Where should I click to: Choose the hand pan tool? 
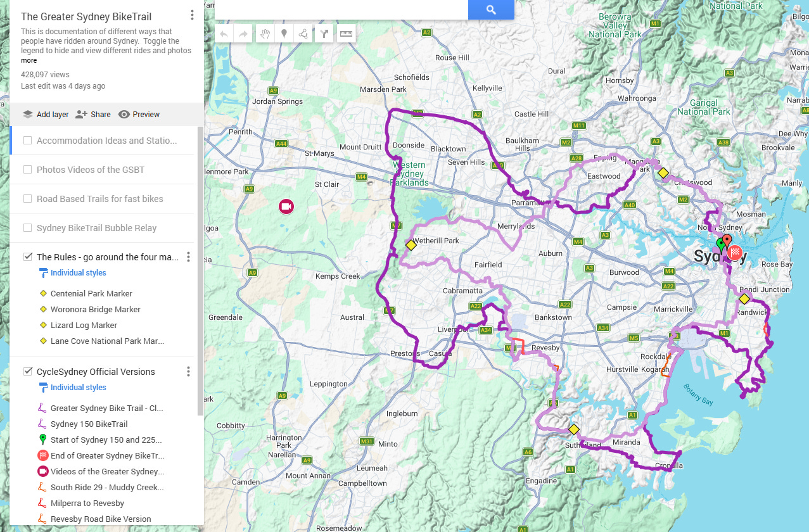tap(265, 34)
